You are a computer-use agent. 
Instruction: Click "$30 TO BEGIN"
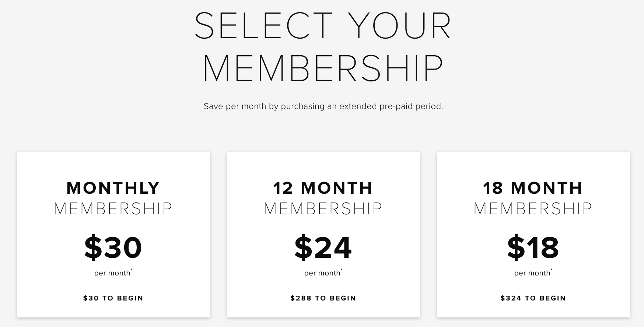click(113, 298)
